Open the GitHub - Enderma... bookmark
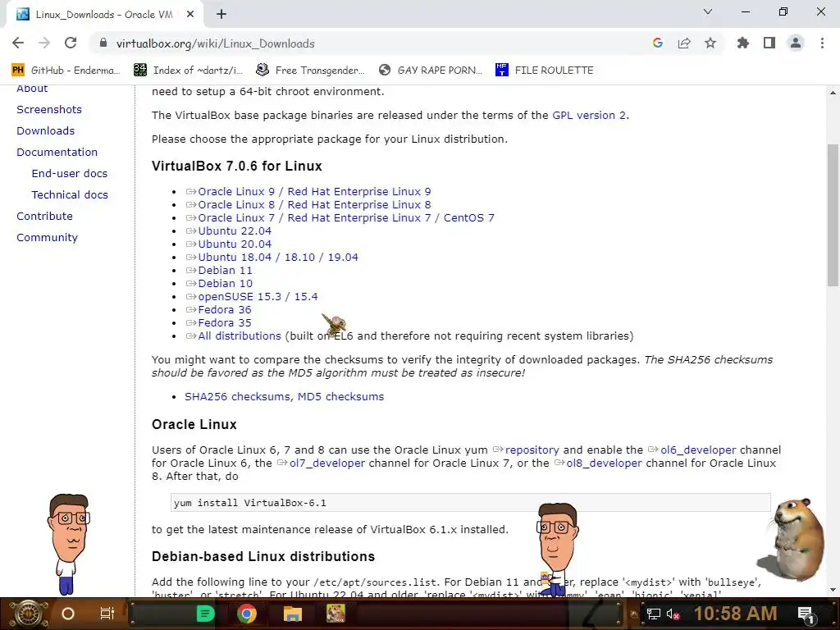The width and height of the screenshot is (840, 630). tap(66, 71)
